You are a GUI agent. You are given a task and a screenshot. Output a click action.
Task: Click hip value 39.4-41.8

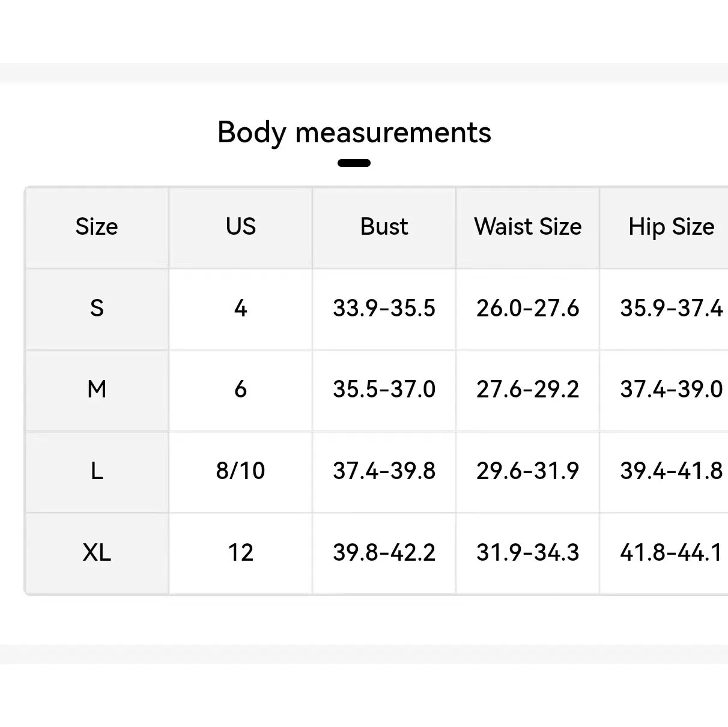tap(672, 471)
